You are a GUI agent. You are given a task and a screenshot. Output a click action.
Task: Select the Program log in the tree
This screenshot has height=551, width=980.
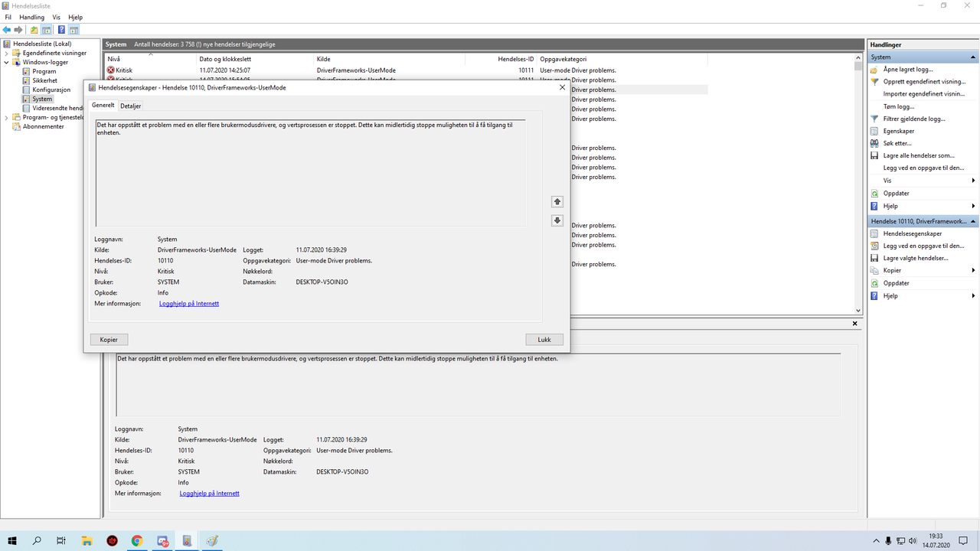44,71
